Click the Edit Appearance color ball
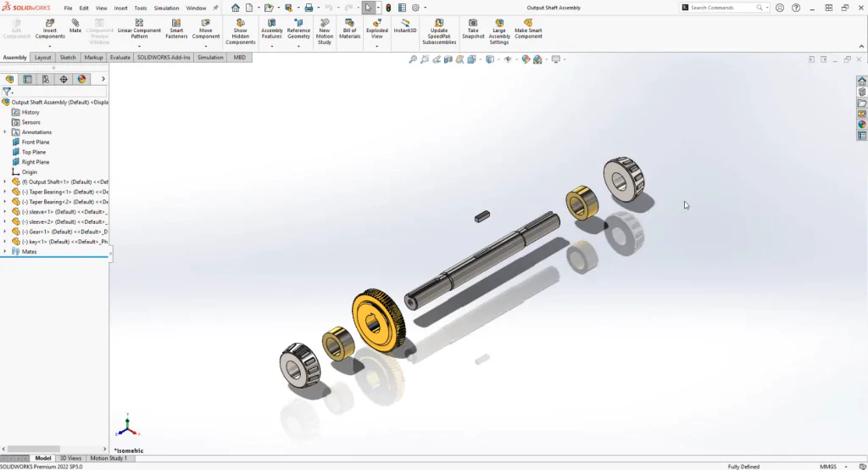This screenshot has width=868, height=470. point(526,59)
